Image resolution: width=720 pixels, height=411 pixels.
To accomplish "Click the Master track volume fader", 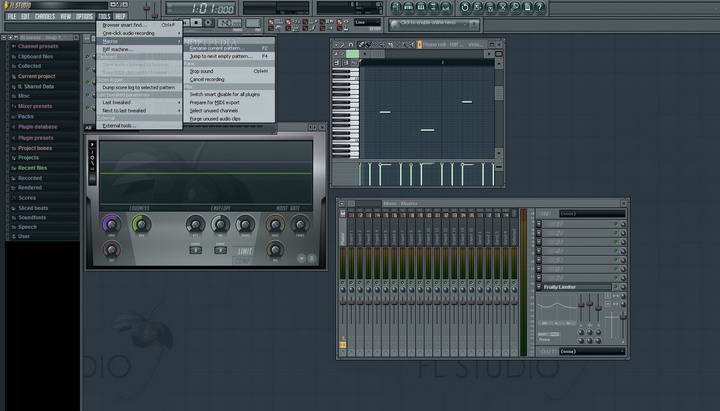I will 344,304.
